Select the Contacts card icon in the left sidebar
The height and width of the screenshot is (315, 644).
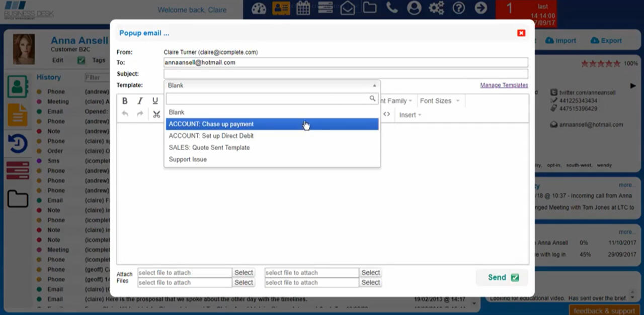click(18, 86)
